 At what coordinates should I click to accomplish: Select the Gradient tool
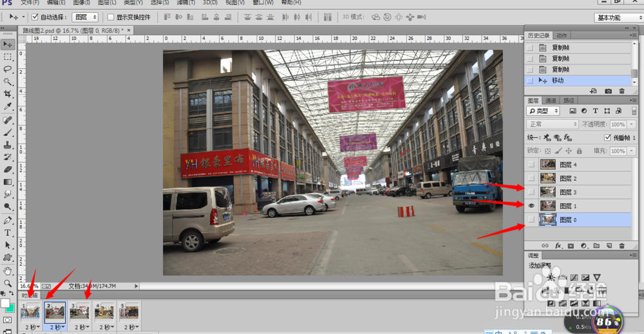coord(7,181)
